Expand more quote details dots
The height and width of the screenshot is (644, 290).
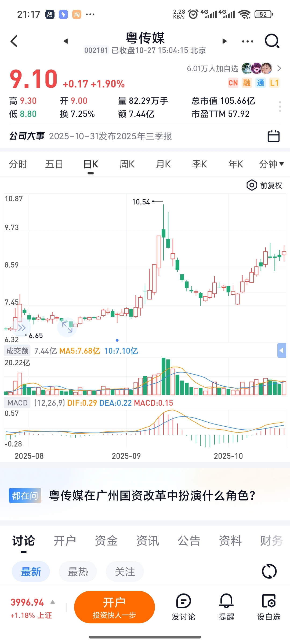pos(280,107)
